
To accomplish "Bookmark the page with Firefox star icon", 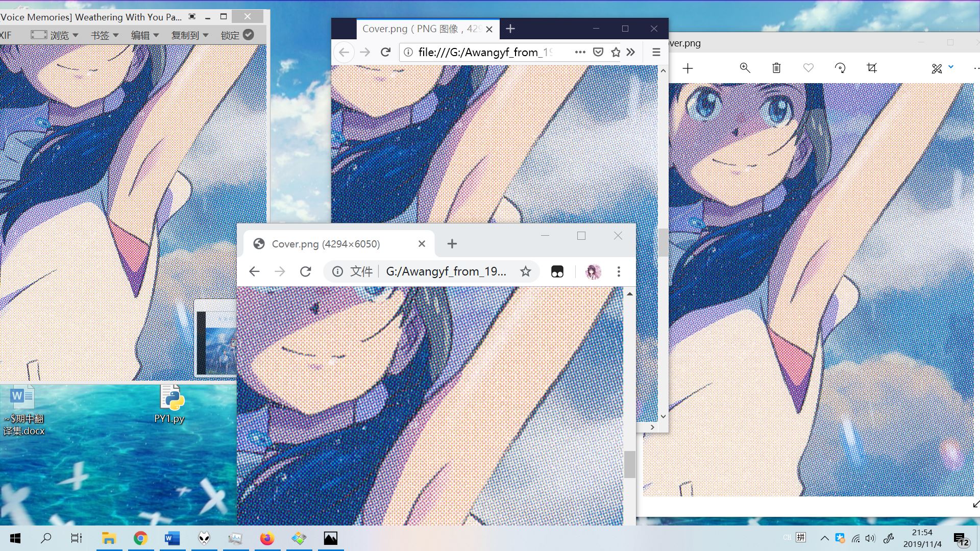I will (616, 52).
